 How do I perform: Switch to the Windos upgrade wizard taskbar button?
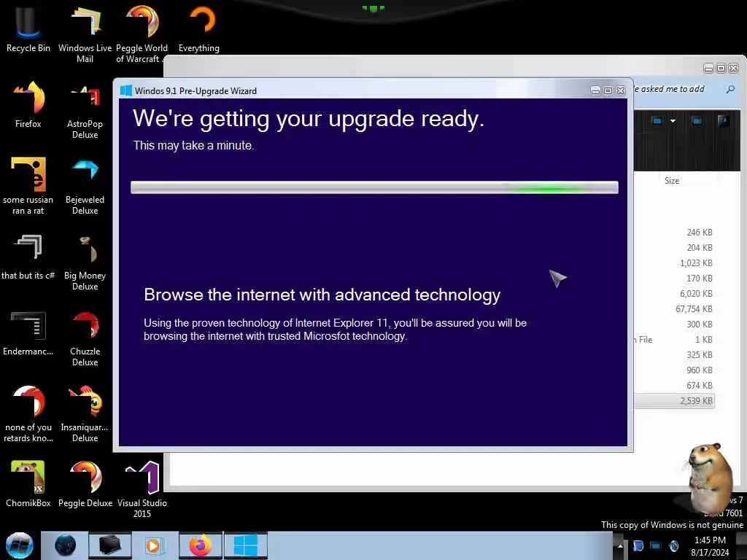246,545
